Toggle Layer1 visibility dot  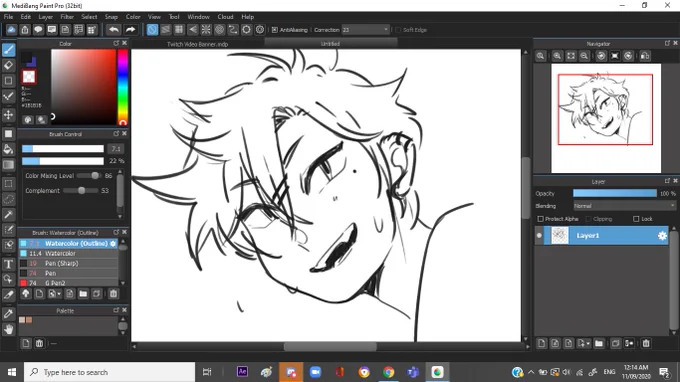pyautogui.click(x=539, y=235)
